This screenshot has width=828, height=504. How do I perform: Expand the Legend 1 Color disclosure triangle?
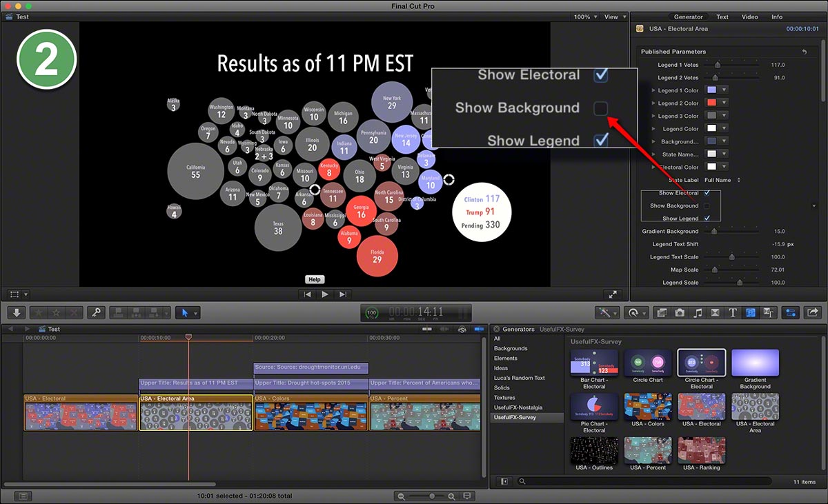[x=653, y=90]
